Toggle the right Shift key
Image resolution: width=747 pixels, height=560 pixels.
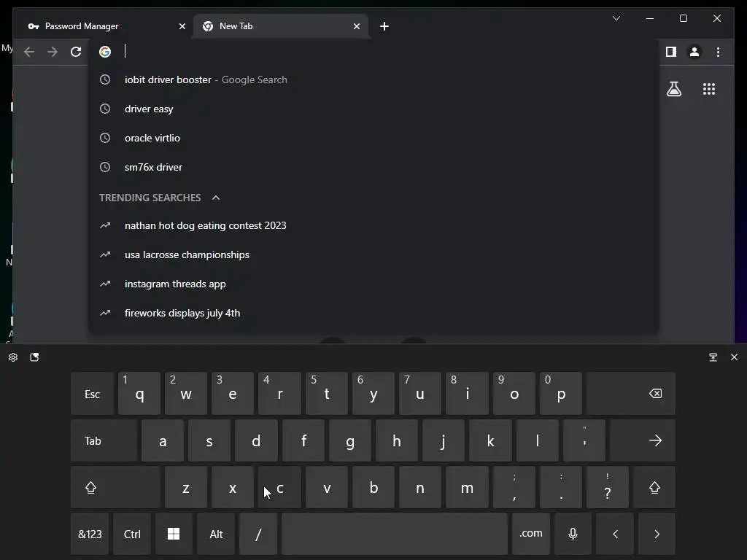tap(654, 488)
